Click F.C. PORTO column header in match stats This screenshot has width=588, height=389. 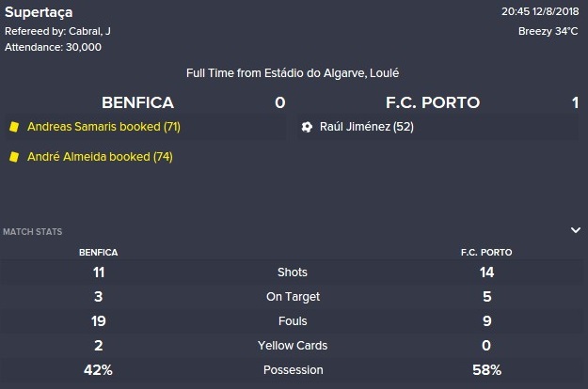pos(486,253)
